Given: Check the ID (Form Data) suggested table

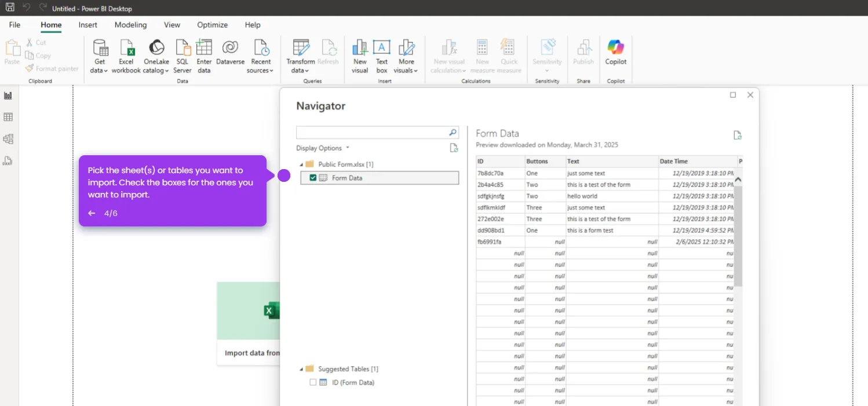Looking at the screenshot, I should coord(313,382).
